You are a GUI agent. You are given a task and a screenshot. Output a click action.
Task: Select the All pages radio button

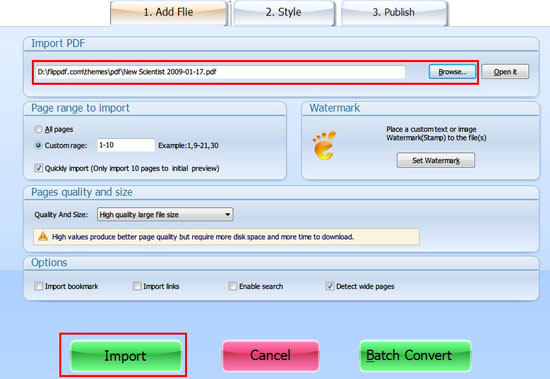(38, 129)
